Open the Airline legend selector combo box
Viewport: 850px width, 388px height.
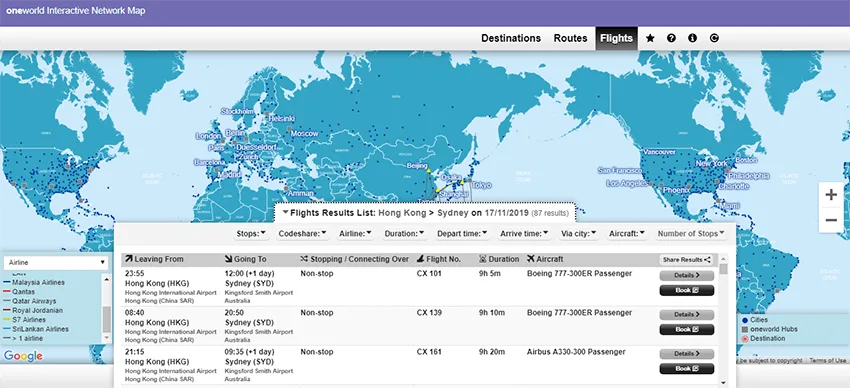click(x=55, y=262)
